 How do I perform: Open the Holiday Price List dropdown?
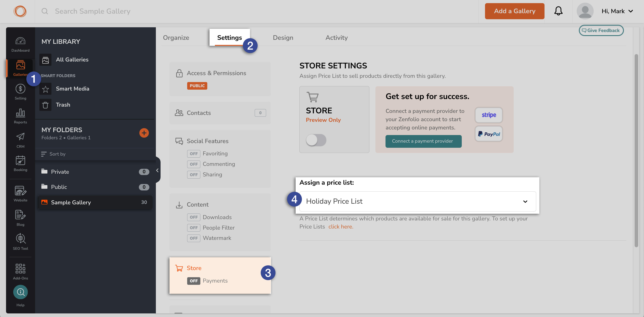(x=417, y=201)
